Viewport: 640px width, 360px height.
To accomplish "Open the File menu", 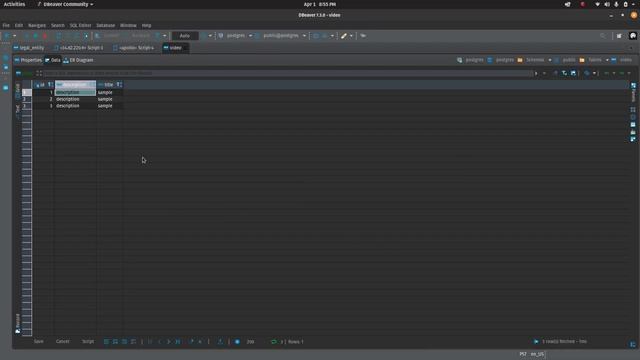I will click(x=6, y=25).
